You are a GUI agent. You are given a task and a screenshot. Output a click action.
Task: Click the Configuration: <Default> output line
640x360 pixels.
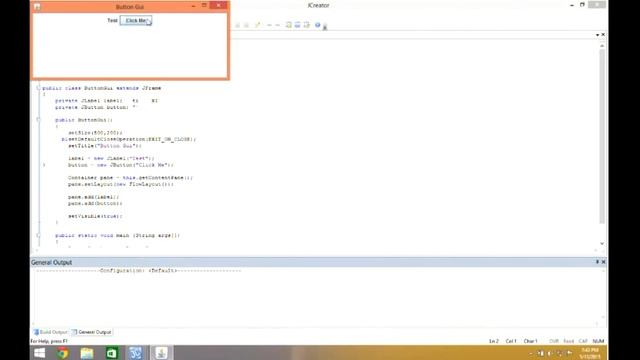[139, 271]
